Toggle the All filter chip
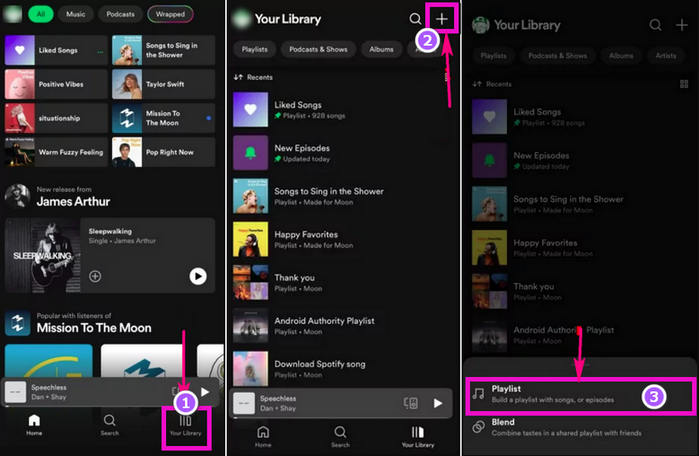The image size is (699, 456). [43, 14]
